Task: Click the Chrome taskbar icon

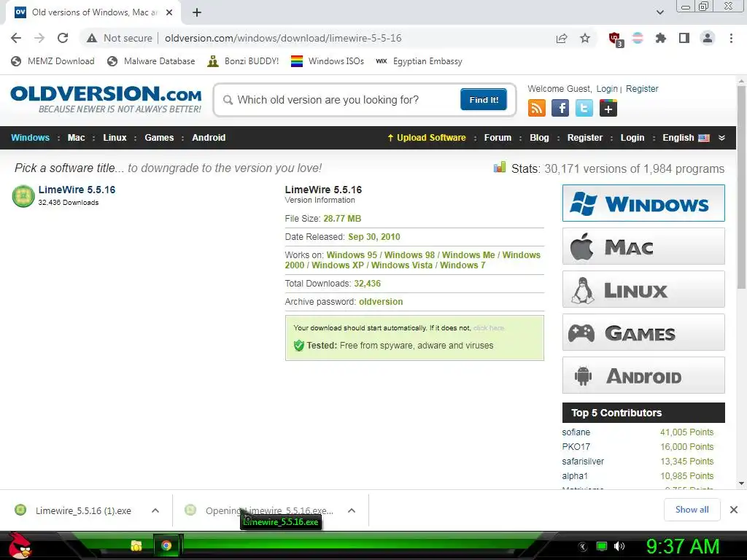Action: (166, 545)
